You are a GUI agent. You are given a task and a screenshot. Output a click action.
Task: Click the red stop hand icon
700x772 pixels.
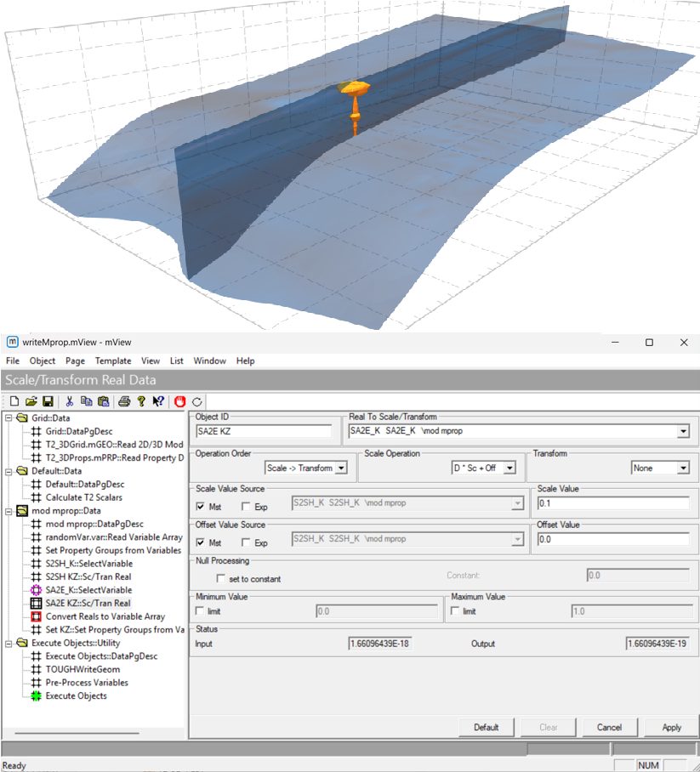pos(179,401)
